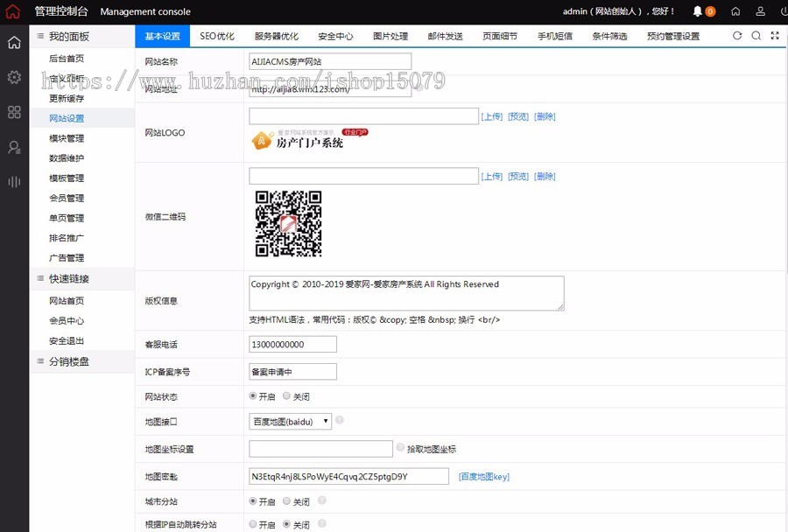Click the member list icon in left sidebar
This screenshot has width=788, height=532.
click(14, 147)
